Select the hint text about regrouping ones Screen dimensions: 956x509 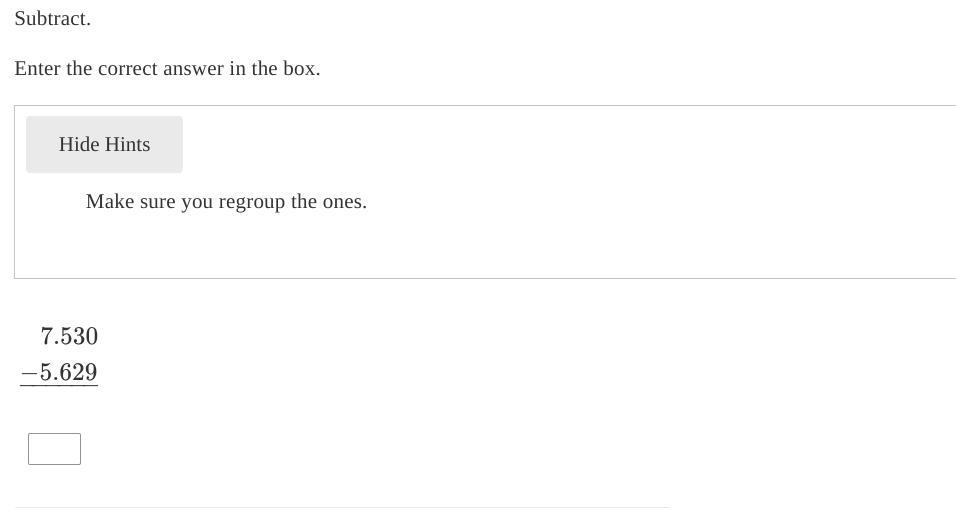[x=226, y=202]
